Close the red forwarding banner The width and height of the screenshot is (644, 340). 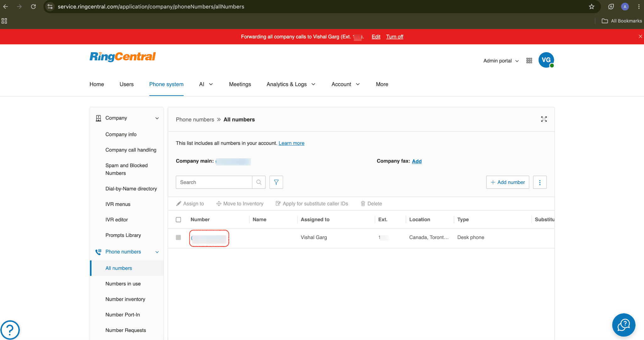640,36
